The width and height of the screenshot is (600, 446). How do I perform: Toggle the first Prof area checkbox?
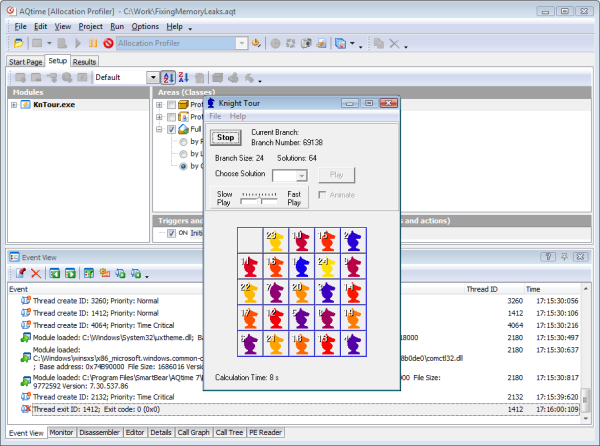[171, 104]
